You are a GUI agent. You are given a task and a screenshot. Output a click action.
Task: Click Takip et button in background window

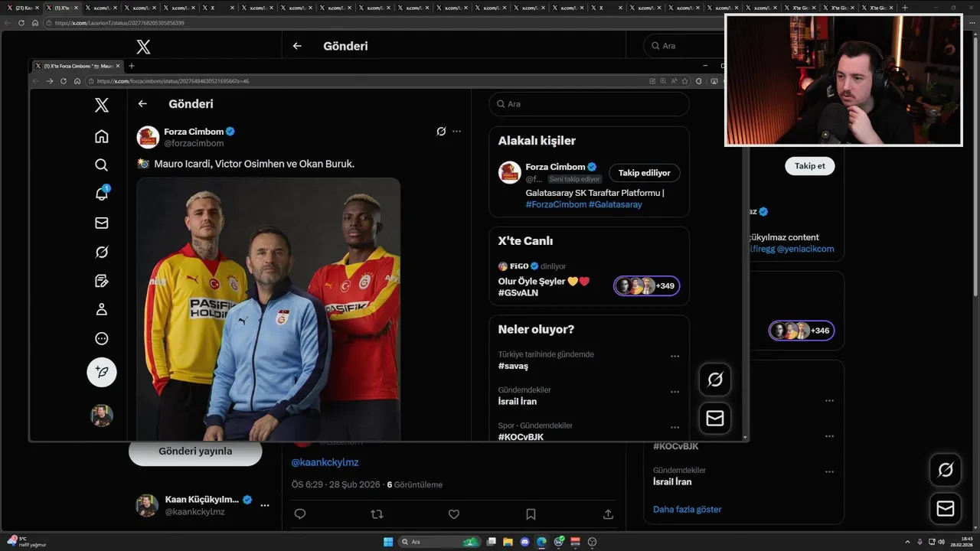tap(810, 166)
